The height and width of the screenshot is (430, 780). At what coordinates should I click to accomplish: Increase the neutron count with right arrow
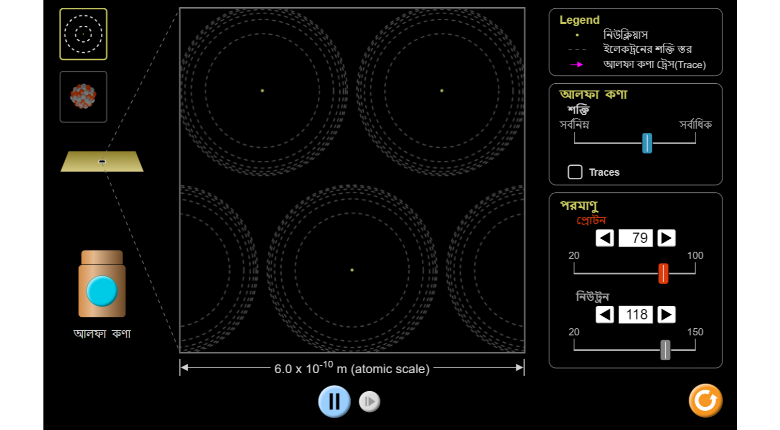[666, 314]
